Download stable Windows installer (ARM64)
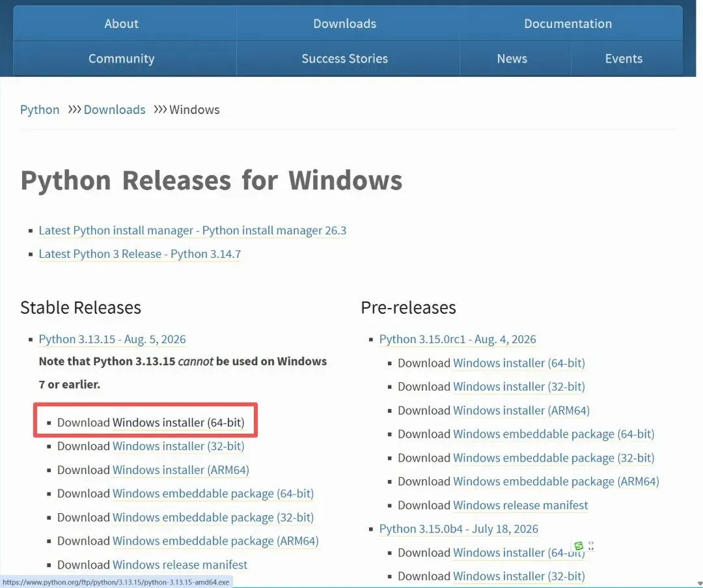 [181, 470]
